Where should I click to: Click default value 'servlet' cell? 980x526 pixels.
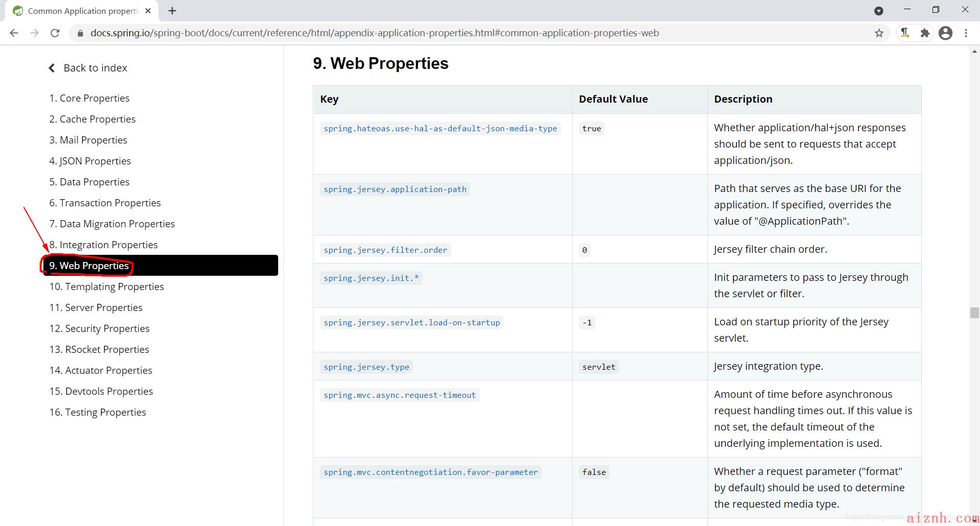pos(599,367)
